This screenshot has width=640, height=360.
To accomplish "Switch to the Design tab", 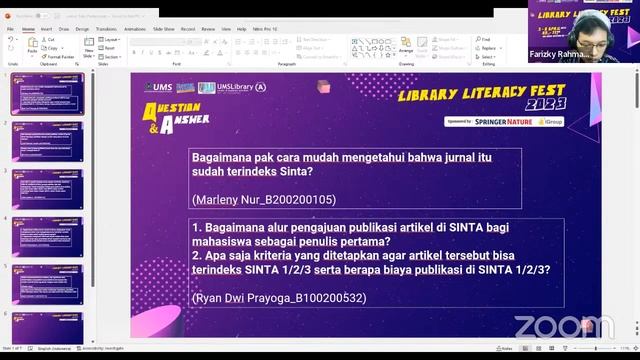I will (x=82, y=29).
